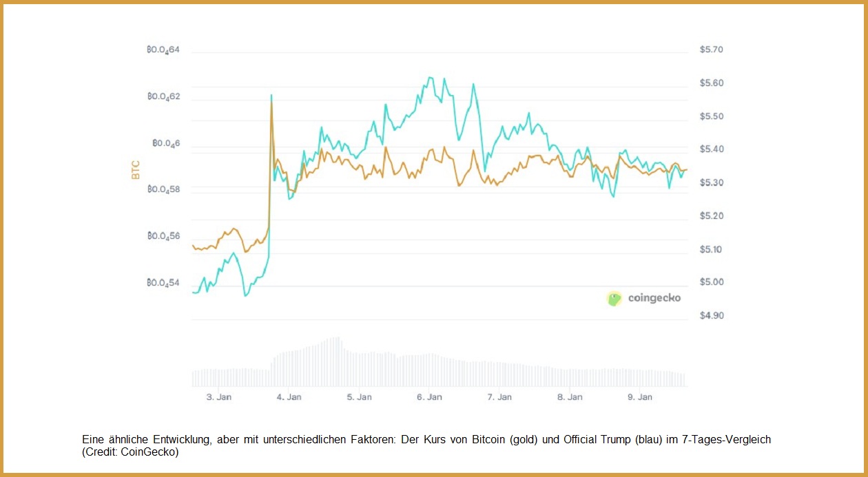Click the sharp price spike peak before 4. Jan
868x477 pixels.
pyautogui.click(x=271, y=96)
